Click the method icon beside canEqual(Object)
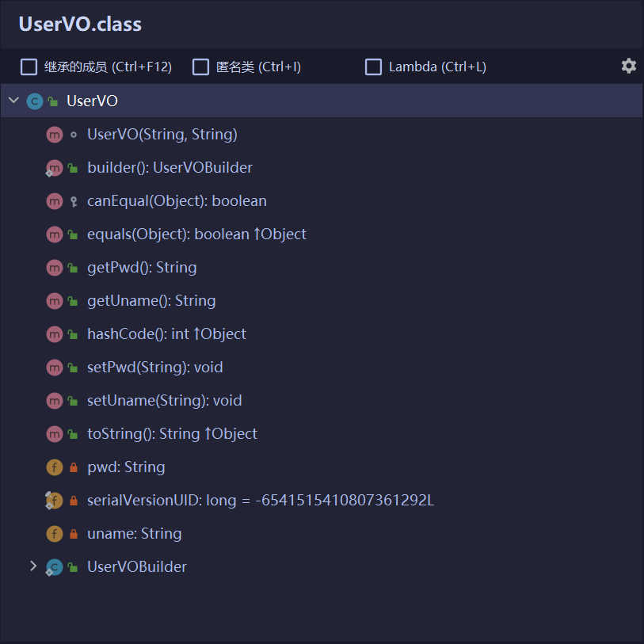644x644 pixels. coord(54,201)
